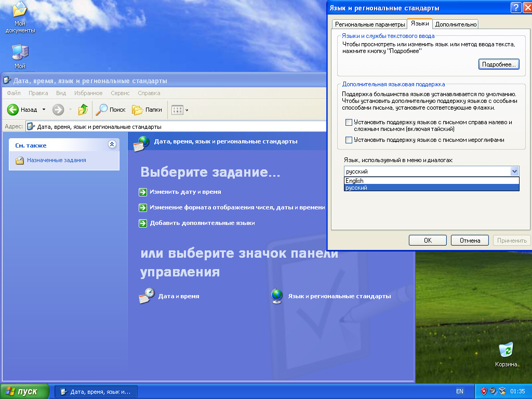532x399 pixels.
Task: Choose русский in the dropdown list
Action: (432, 188)
